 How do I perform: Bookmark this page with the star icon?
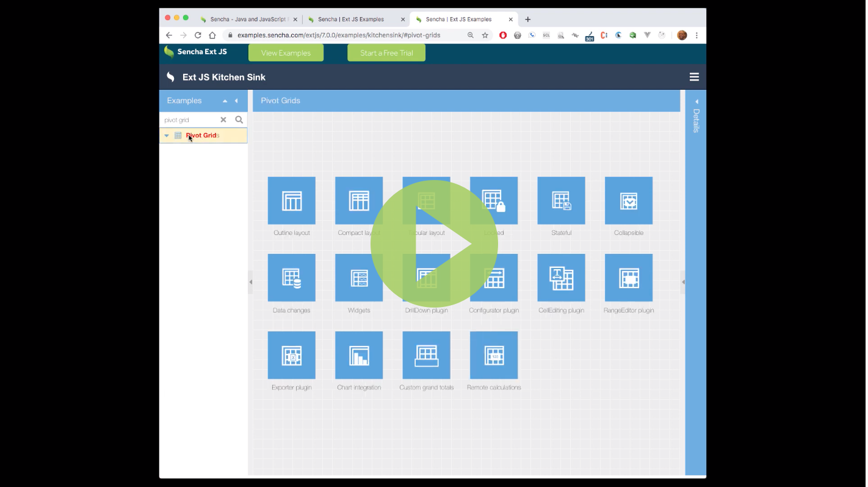point(485,35)
